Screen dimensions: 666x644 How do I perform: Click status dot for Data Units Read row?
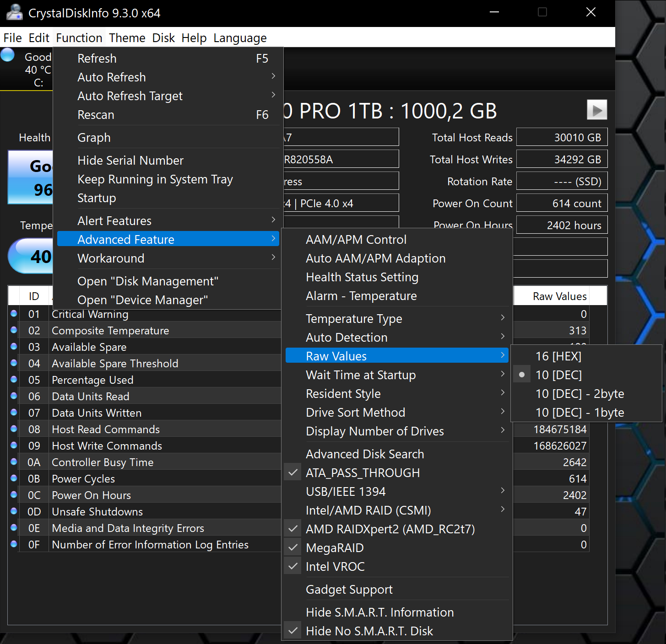tap(14, 396)
